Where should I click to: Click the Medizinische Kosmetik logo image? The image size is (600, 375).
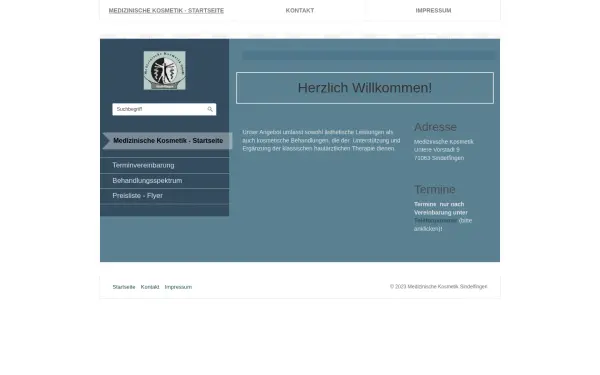tap(165, 71)
